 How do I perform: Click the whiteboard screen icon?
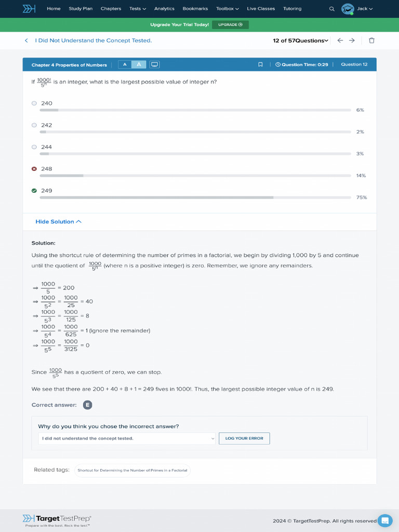[x=154, y=65]
